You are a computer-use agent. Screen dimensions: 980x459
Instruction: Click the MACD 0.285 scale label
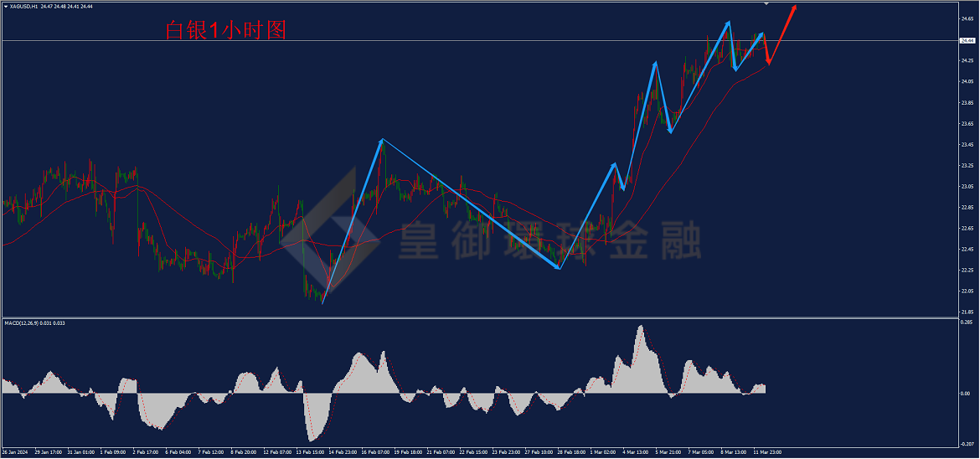click(967, 322)
